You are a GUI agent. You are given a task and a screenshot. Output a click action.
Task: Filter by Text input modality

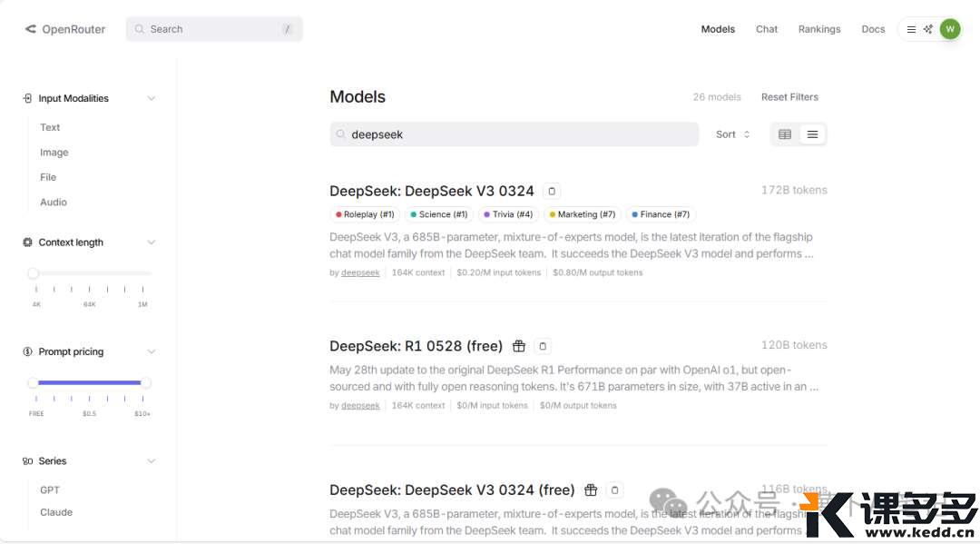pyautogui.click(x=50, y=127)
